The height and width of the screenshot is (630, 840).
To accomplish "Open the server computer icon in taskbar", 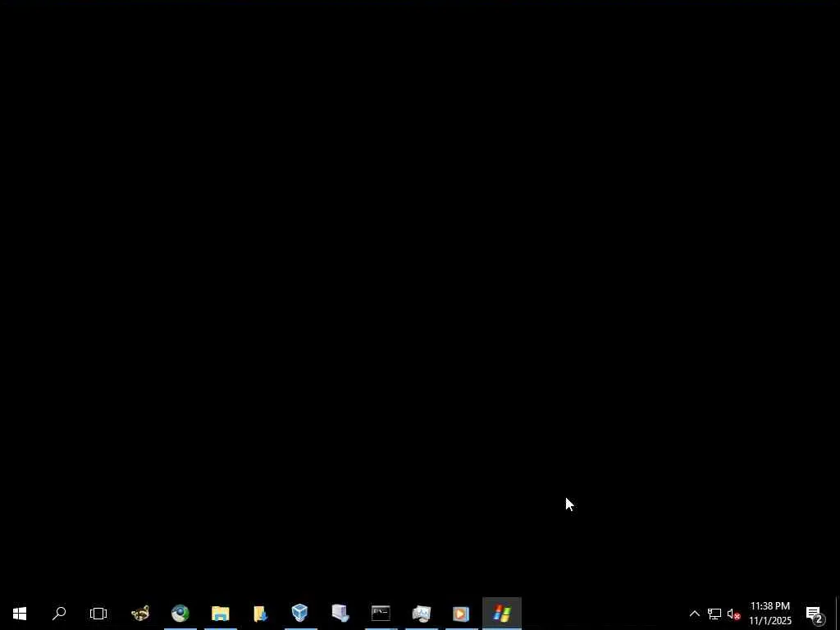I will coord(340,614).
